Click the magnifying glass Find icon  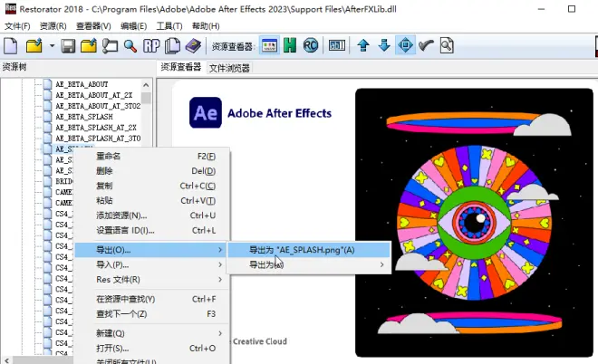(130, 46)
